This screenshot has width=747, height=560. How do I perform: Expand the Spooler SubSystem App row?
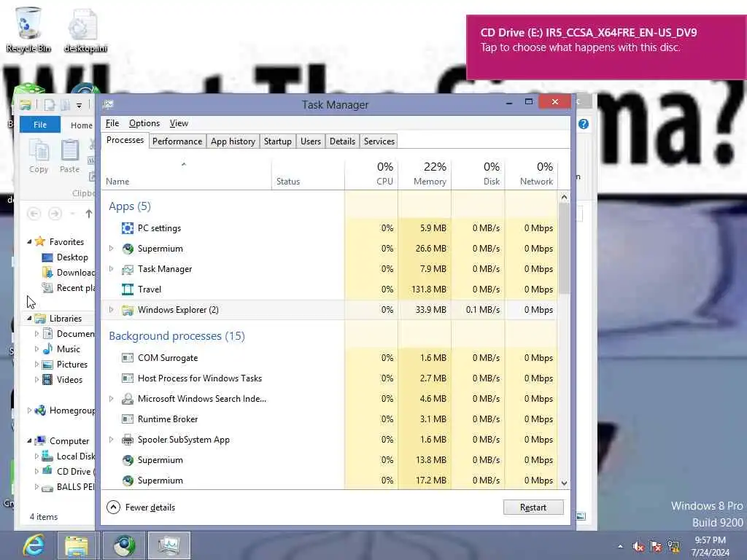coord(111,440)
